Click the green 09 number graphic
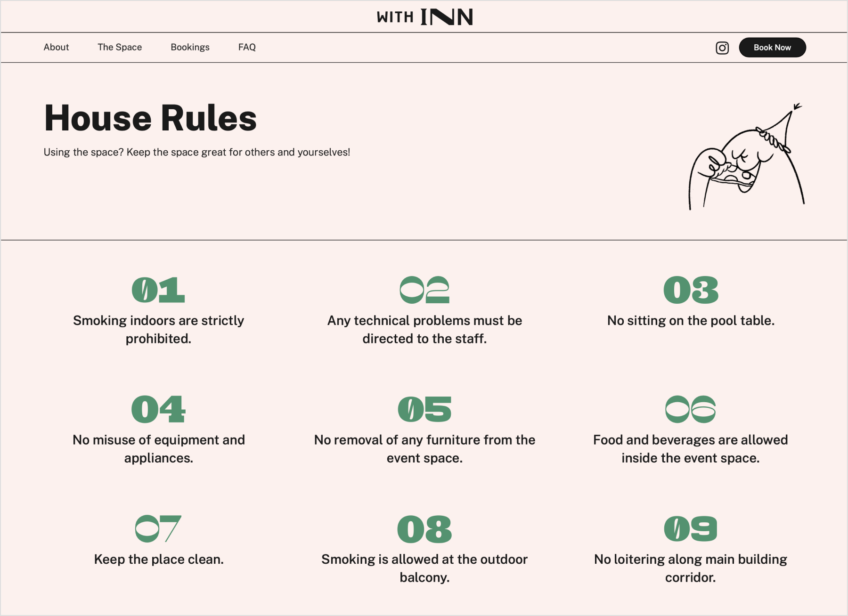 coord(691,528)
